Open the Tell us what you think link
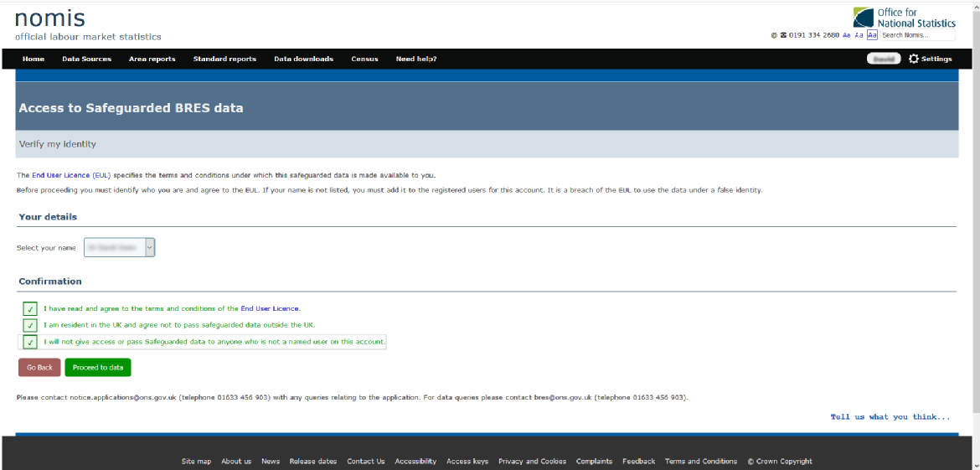Image resolution: width=980 pixels, height=470 pixels. 890,416
